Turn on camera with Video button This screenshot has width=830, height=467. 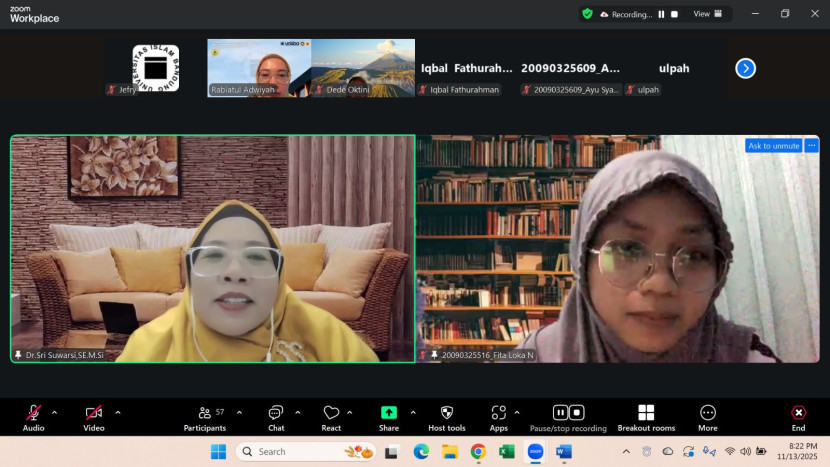click(94, 413)
